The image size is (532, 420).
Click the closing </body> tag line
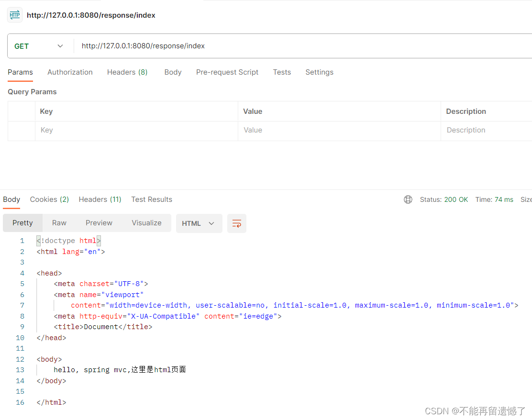click(51, 381)
